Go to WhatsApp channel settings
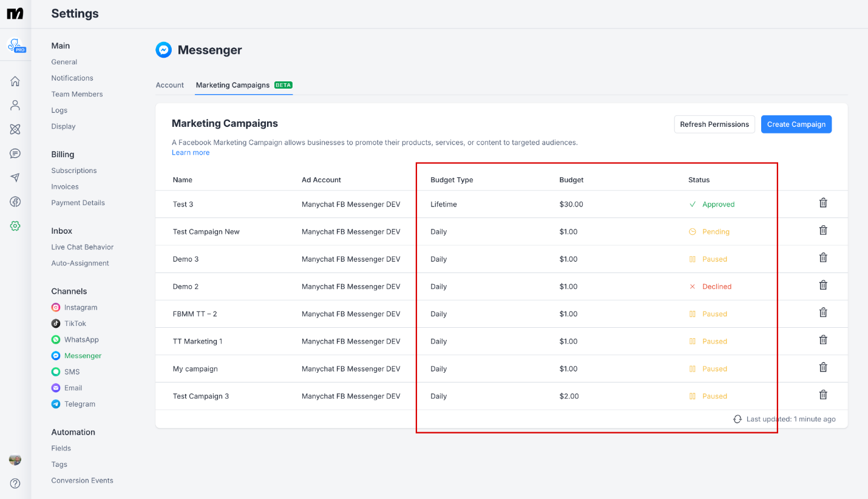This screenshot has height=499, width=868. click(x=81, y=340)
